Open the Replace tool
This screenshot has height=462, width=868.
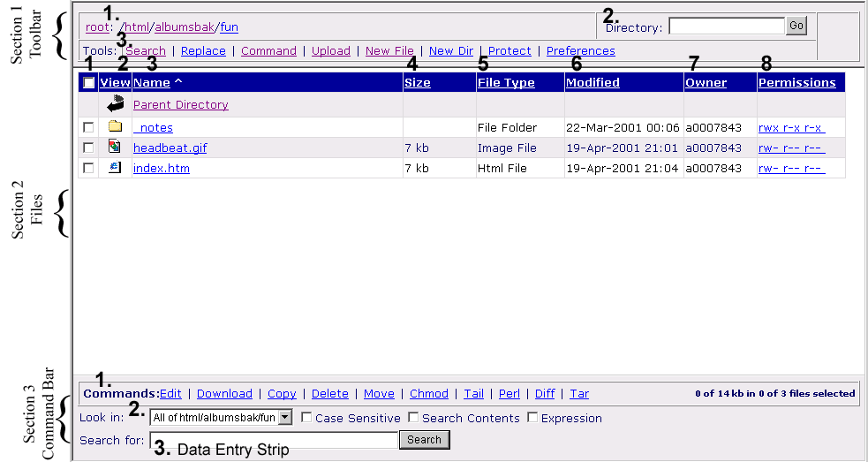(203, 51)
